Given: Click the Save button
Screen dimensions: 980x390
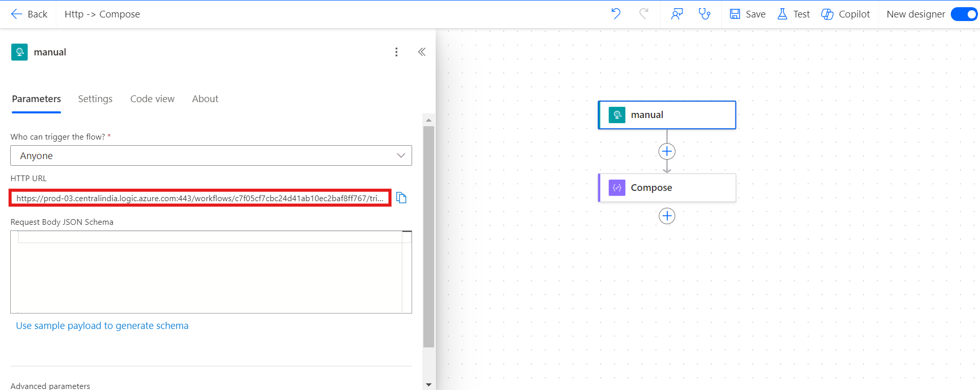Looking at the screenshot, I should pyautogui.click(x=748, y=14).
